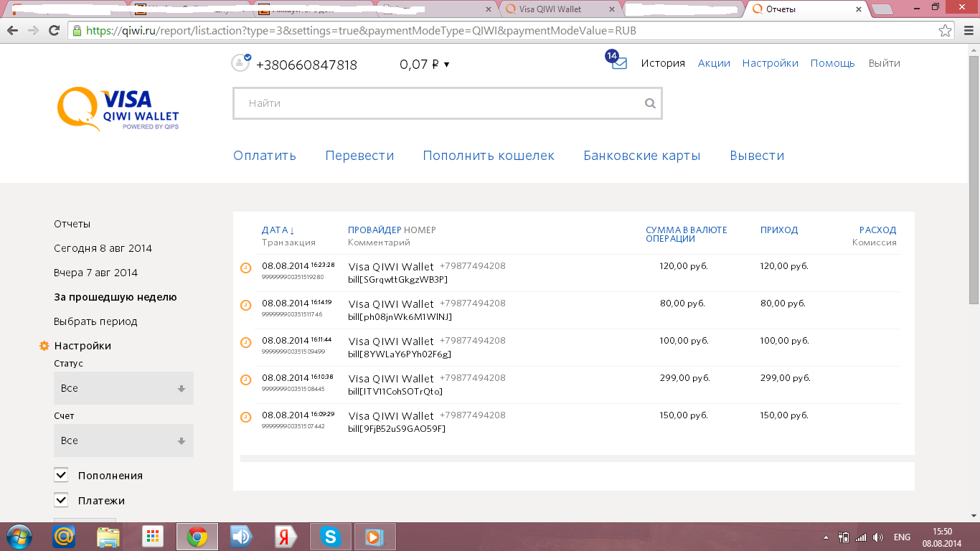Show reports for Вчера 7 авг 2014
This screenshot has width=980, height=551.
pos(95,273)
